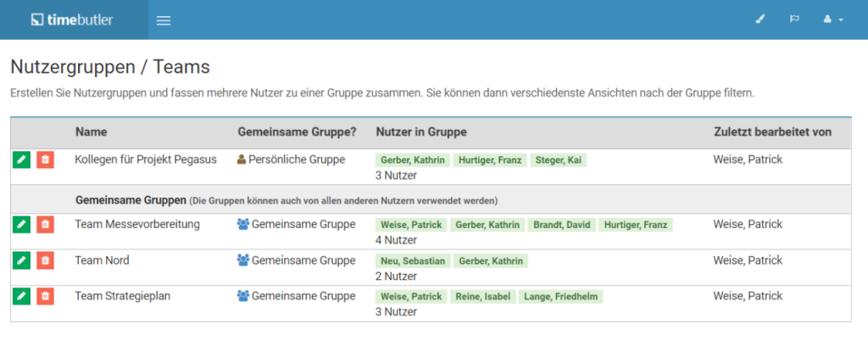This screenshot has width=868, height=341.
Task: Click the paintbrush theme icon in header
Action: pyautogui.click(x=760, y=20)
